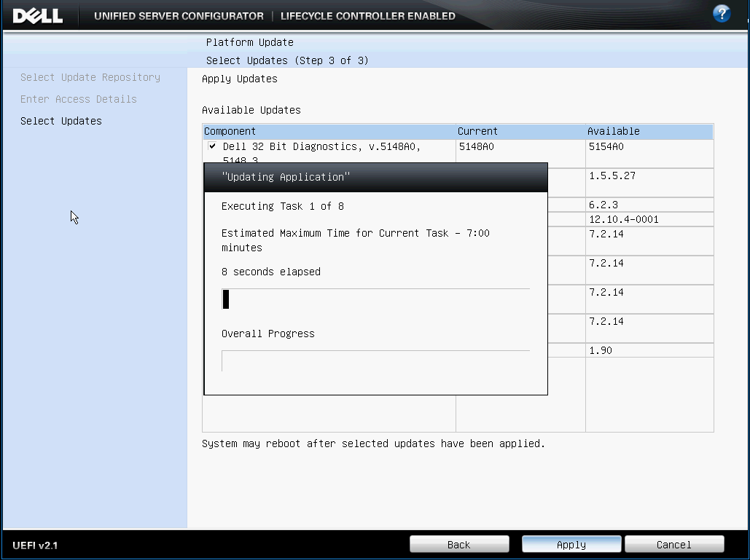Click the Estimated Maximum Time message
Image resolution: width=750 pixels, height=560 pixels.
[x=356, y=240]
